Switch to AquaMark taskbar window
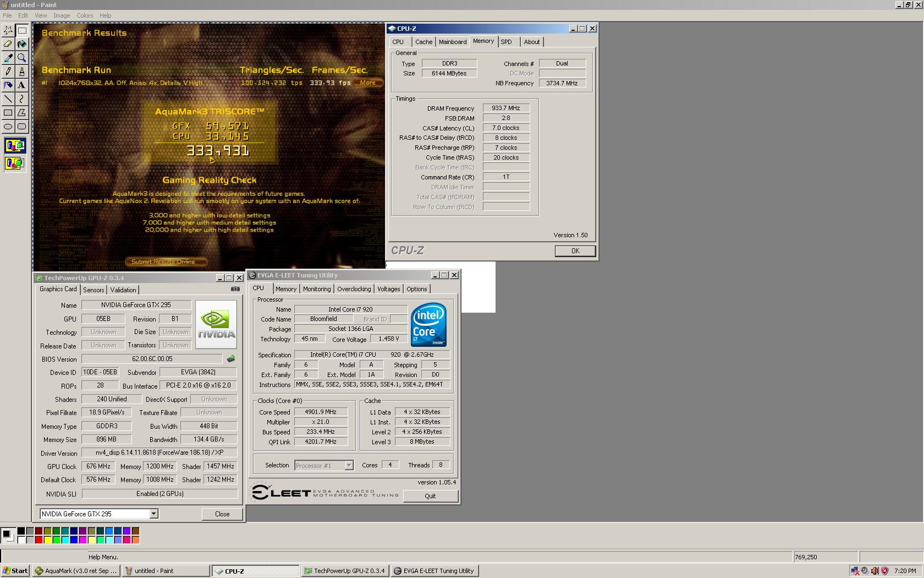The height and width of the screenshot is (578, 924). 76,571
